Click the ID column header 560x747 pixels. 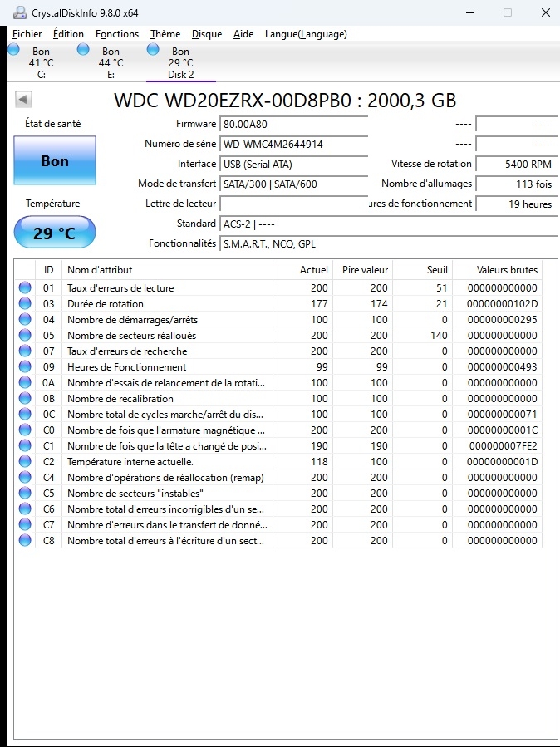[x=48, y=270]
